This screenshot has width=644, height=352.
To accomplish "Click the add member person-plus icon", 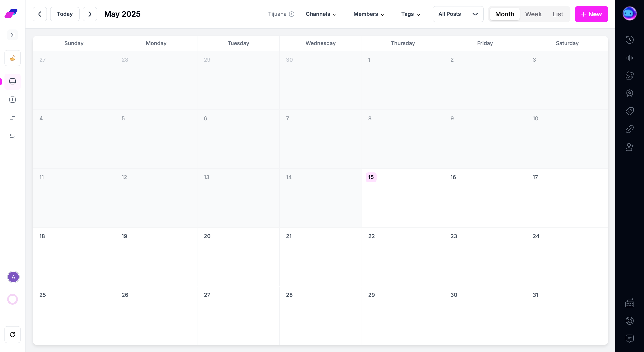I will [629, 147].
